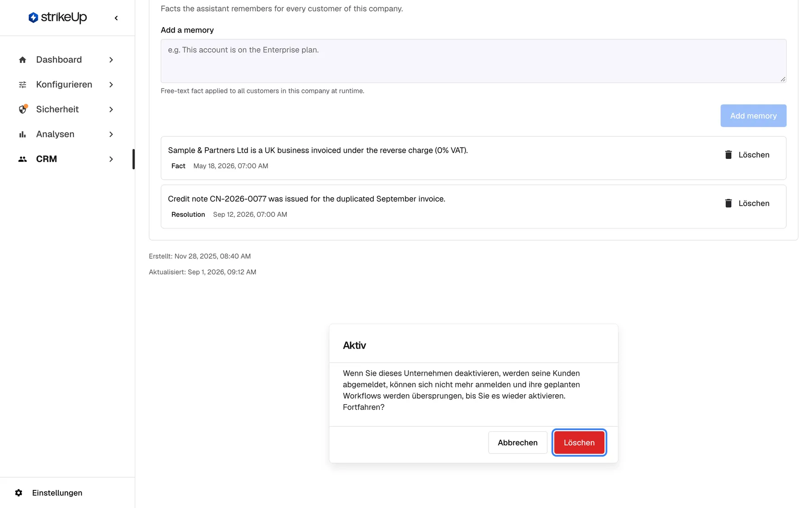Click the 'Resolution' memory type label
812x508 pixels.
(188, 214)
